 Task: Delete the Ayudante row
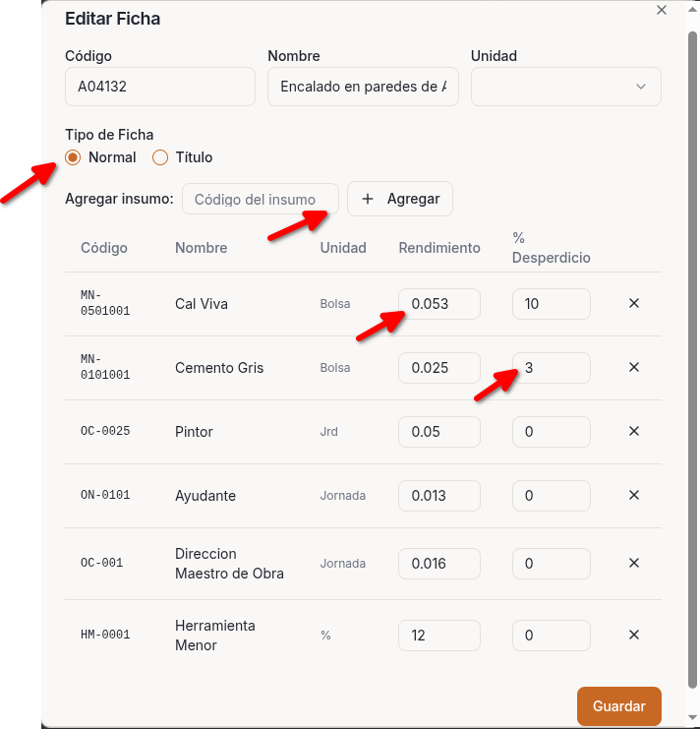point(634,495)
